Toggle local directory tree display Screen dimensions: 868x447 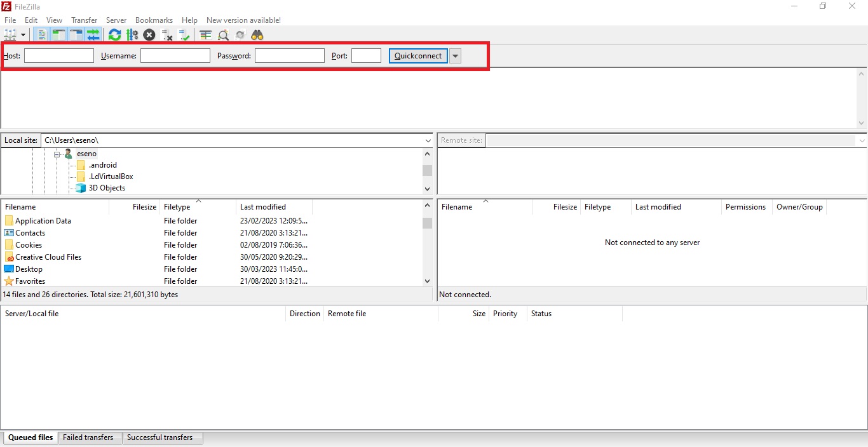click(x=59, y=35)
